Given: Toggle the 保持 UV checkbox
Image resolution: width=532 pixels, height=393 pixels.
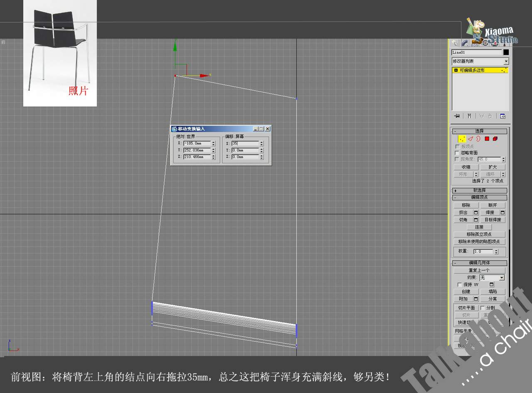Looking at the screenshot, I should [460, 285].
